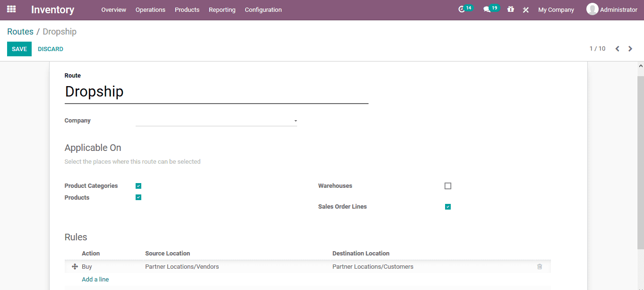Save the Dropship route
The height and width of the screenshot is (290, 644).
tap(19, 49)
